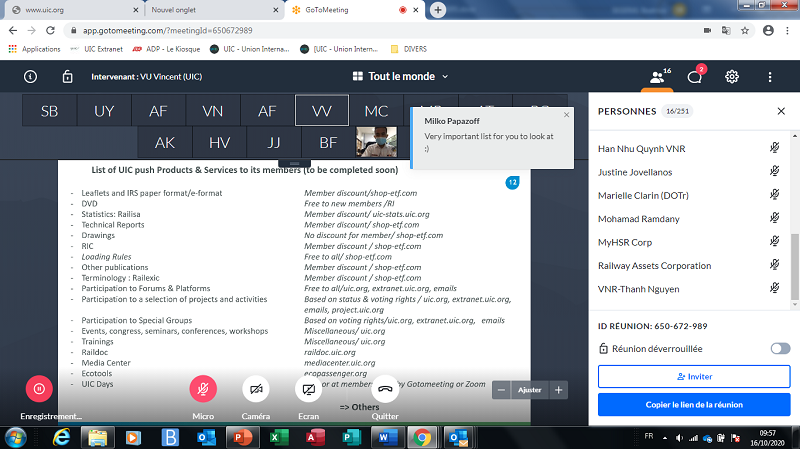800x449 pixels.
Task: Click the meeting lock icon in header
Action: (x=67, y=77)
